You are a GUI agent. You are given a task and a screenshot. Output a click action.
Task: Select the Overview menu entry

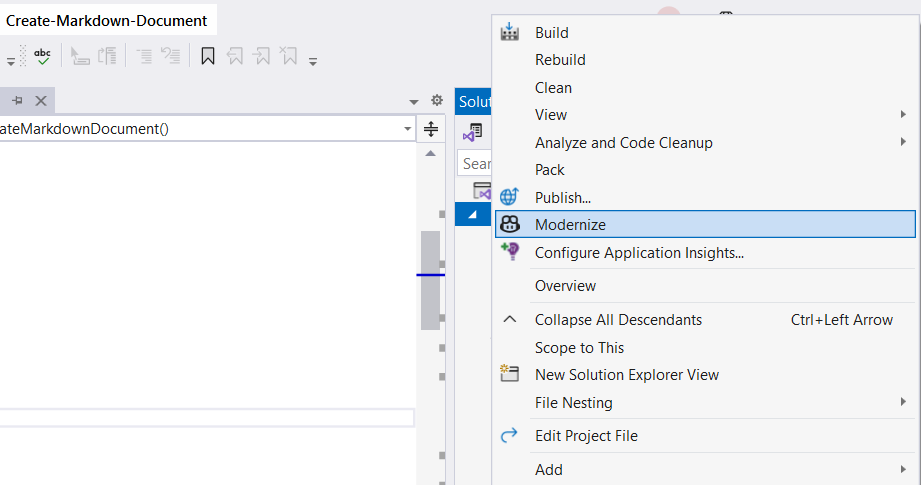(705, 286)
